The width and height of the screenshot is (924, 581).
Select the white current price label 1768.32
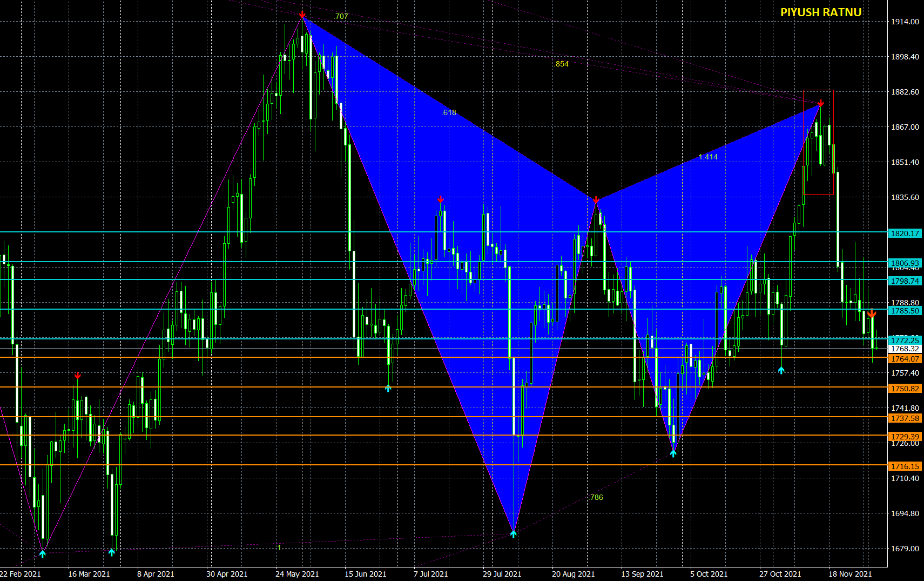[905, 349]
